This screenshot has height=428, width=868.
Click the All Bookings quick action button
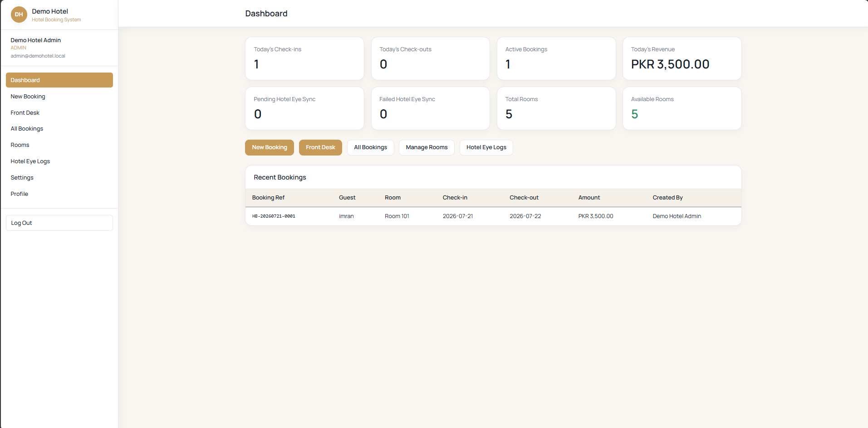click(370, 147)
